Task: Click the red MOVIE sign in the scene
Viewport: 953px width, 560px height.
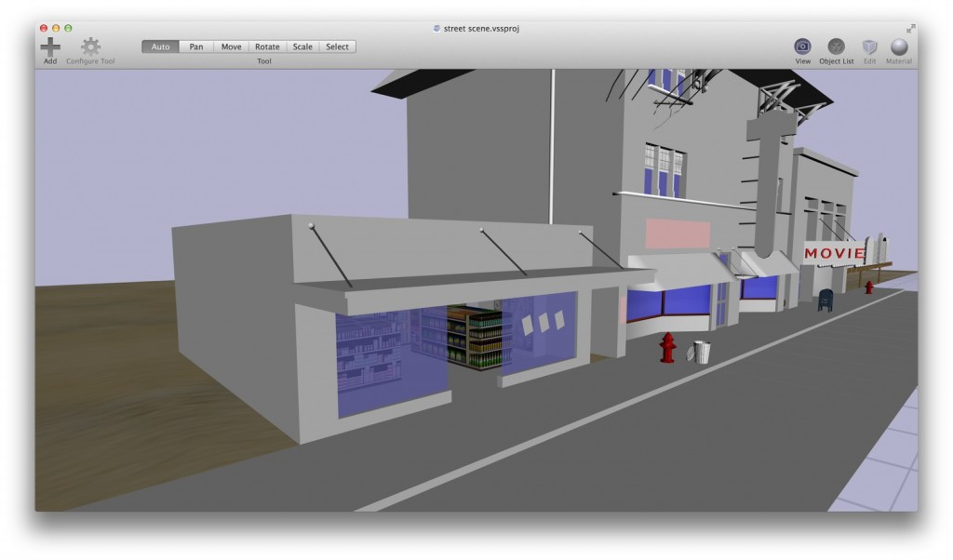Action: pos(834,253)
